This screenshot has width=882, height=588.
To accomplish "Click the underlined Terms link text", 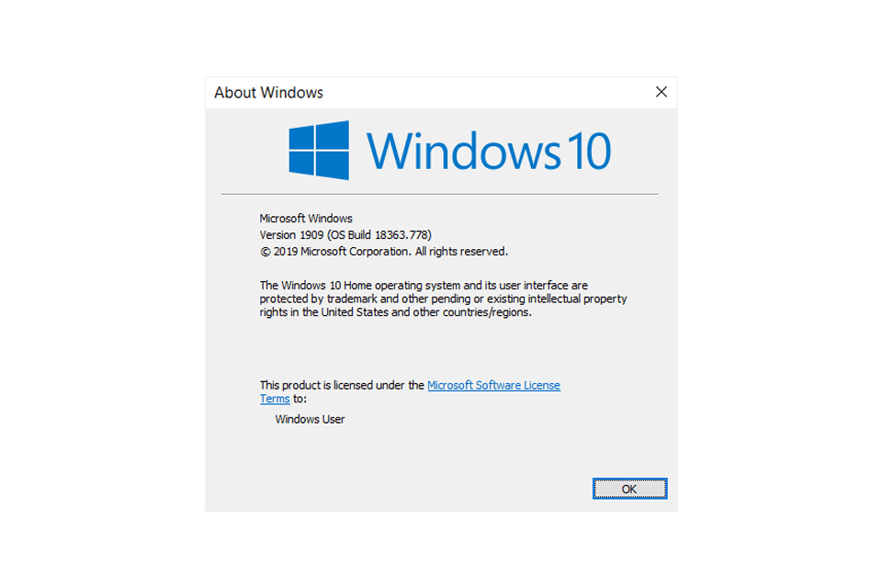I will click(275, 399).
